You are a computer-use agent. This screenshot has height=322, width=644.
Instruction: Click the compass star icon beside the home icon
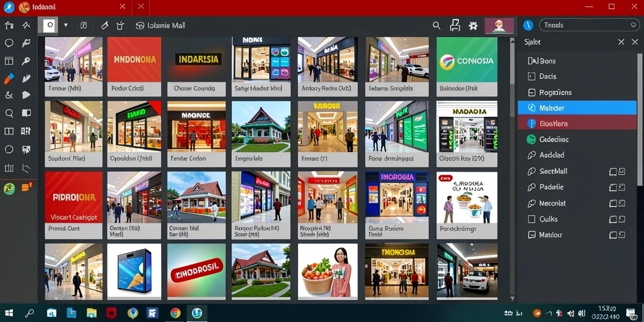26,25
